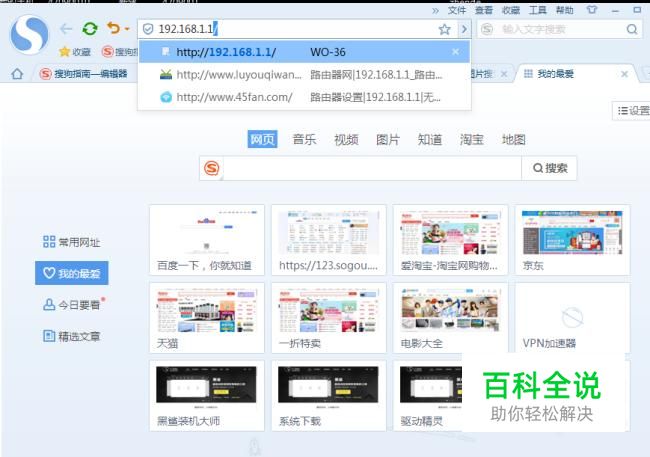Open the 黑鲨装机大师 thumbnail
Viewport: 650px width, 457px height.
click(x=207, y=395)
